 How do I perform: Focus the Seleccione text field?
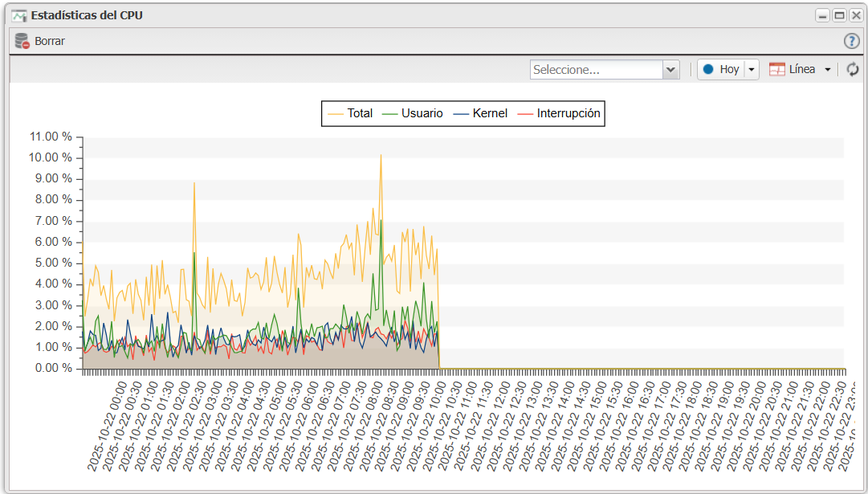click(x=596, y=70)
